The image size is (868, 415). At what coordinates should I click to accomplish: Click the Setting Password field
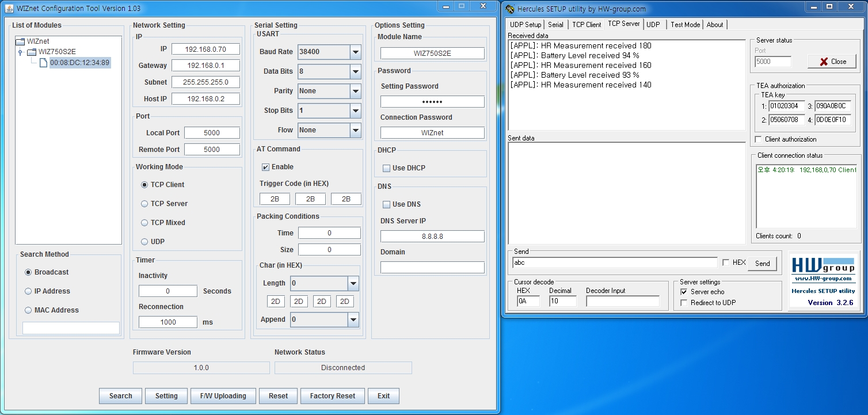pyautogui.click(x=432, y=102)
